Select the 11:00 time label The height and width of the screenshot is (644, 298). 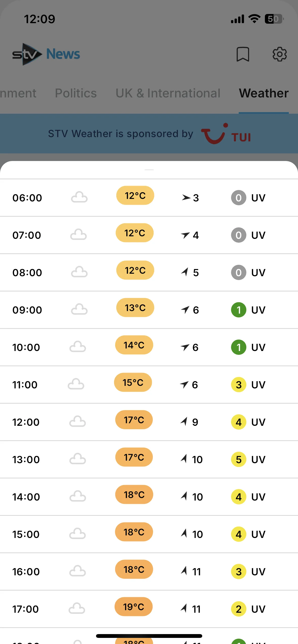pyautogui.click(x=25, y=385)
